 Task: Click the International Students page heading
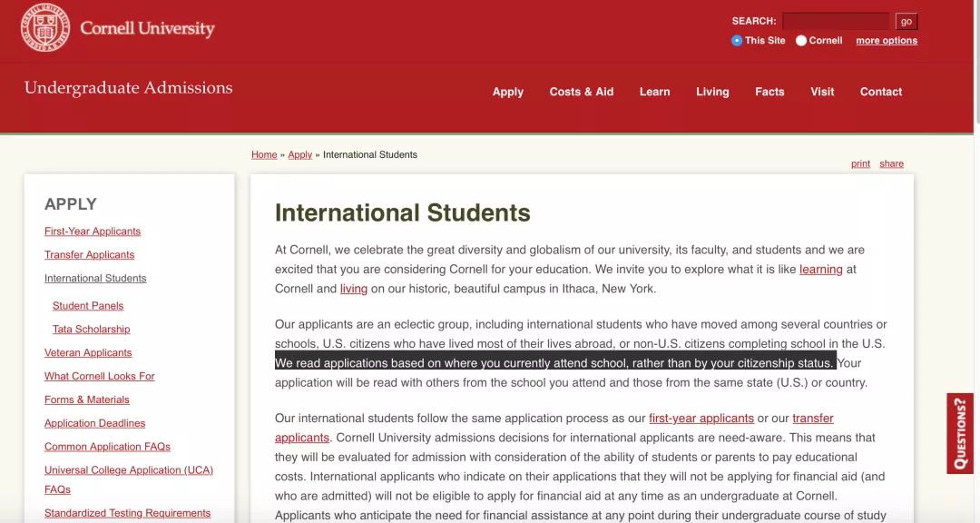pyautogui.click(x=403, y=212)
